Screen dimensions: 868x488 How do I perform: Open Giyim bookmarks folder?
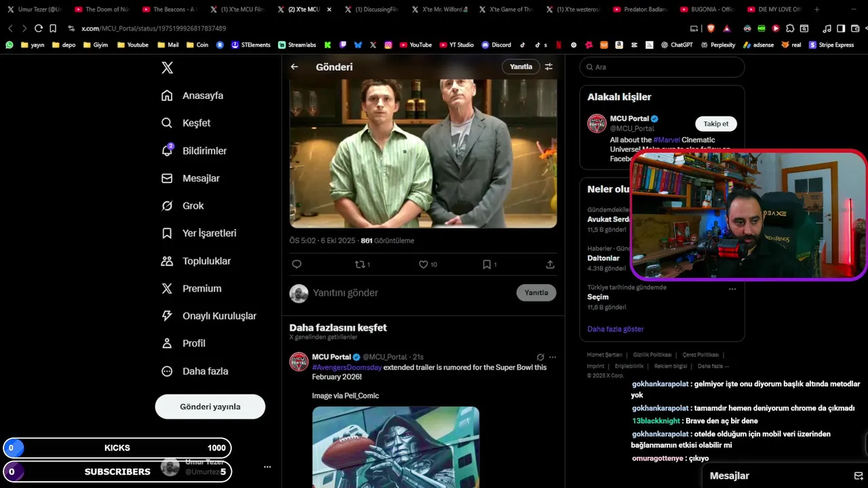(96, 45)
